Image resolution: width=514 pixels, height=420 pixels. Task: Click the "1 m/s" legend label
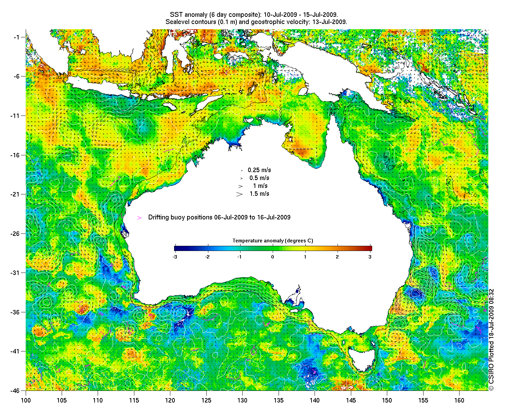pyautogui.click(x=260, y=186)
